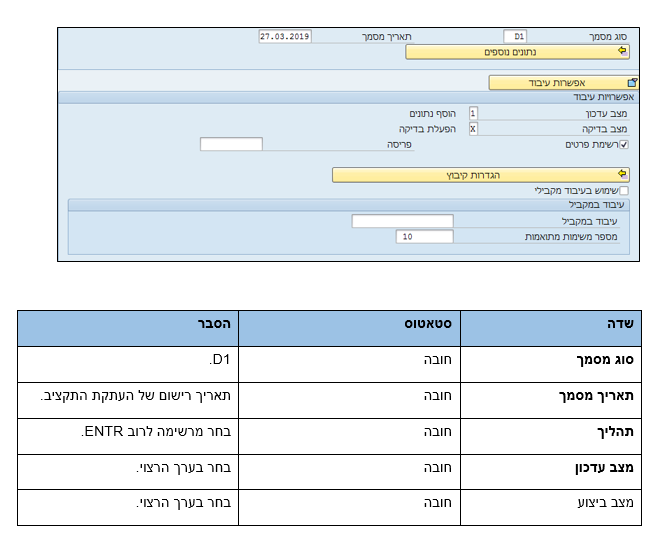Toggle the רשימת פרטים checkbox

pos(624,144)
